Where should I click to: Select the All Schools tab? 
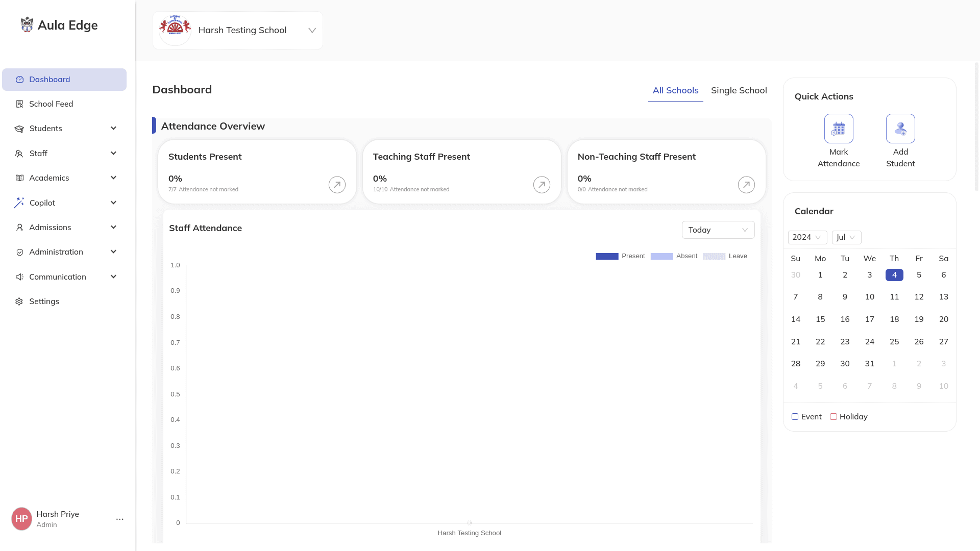click(675, 90)
